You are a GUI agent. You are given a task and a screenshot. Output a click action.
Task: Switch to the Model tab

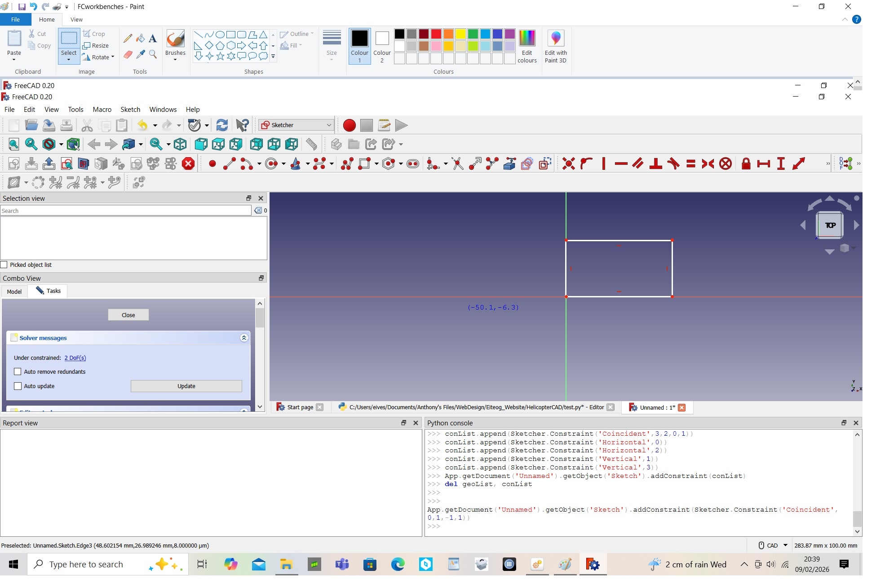pyautogui.click(x=14, y=292)
